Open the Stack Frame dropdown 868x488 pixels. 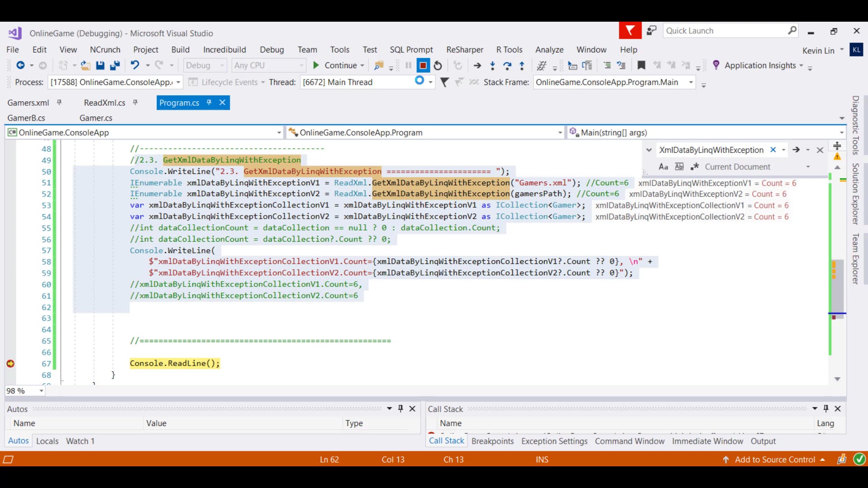pyautogui.click(x=691, y=82)
